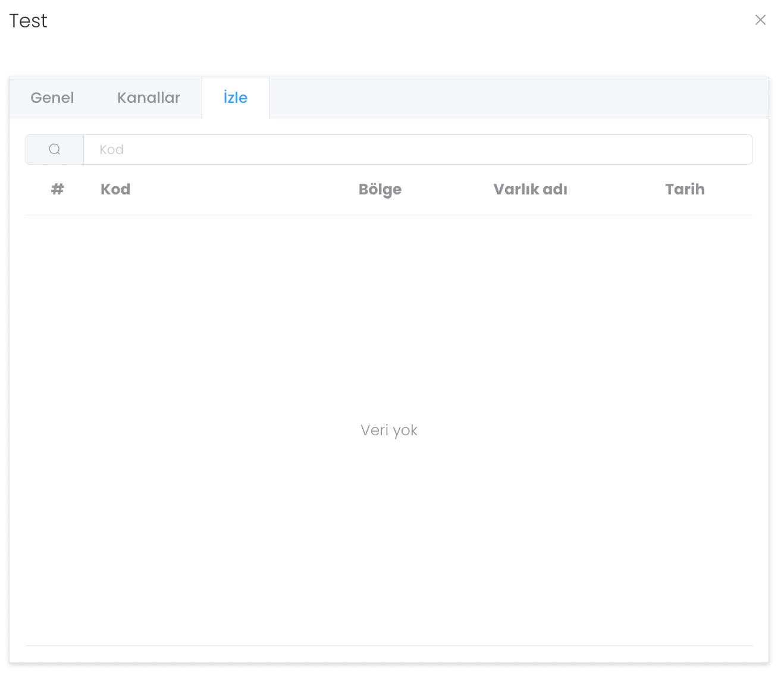
Task: Click header row gap between Bölge and Varlık adı
Action: (447, 189)
